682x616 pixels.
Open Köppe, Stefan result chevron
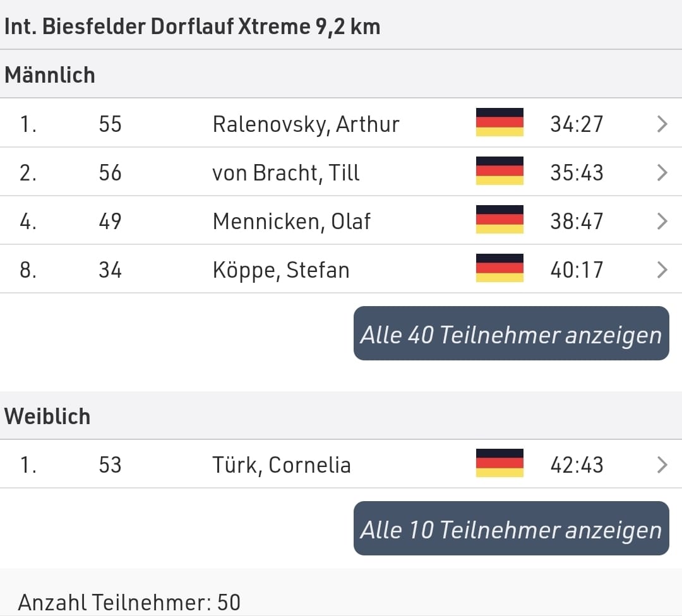coord(662,270)
